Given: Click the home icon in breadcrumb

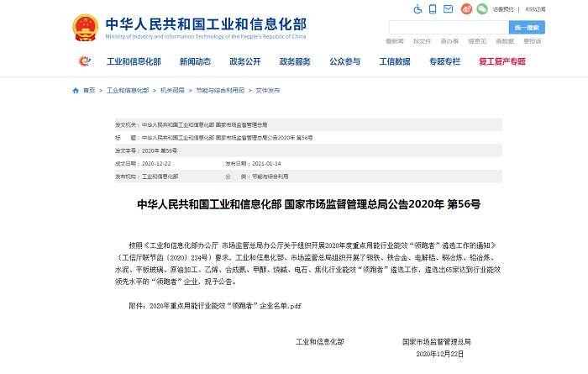Looking at the screenshot, I should [x=76, y=90].
